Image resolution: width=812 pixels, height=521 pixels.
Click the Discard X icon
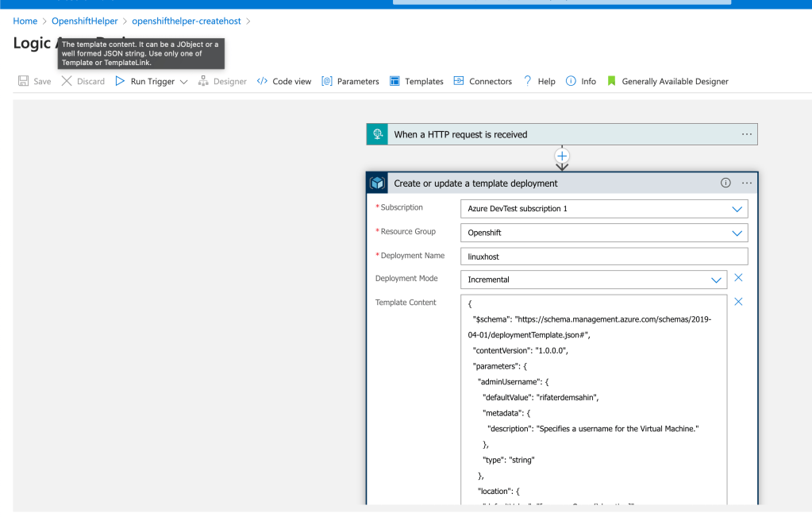[67, 81]
